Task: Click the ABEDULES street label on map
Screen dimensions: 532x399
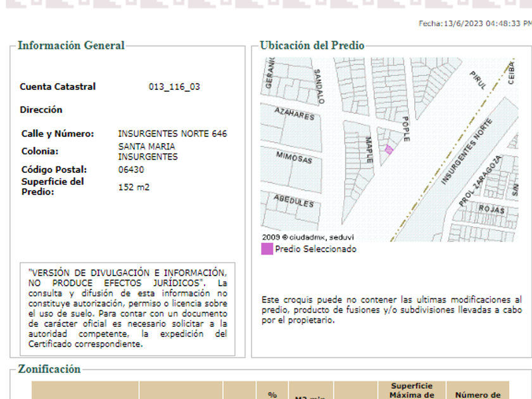Action: [294, 201]
